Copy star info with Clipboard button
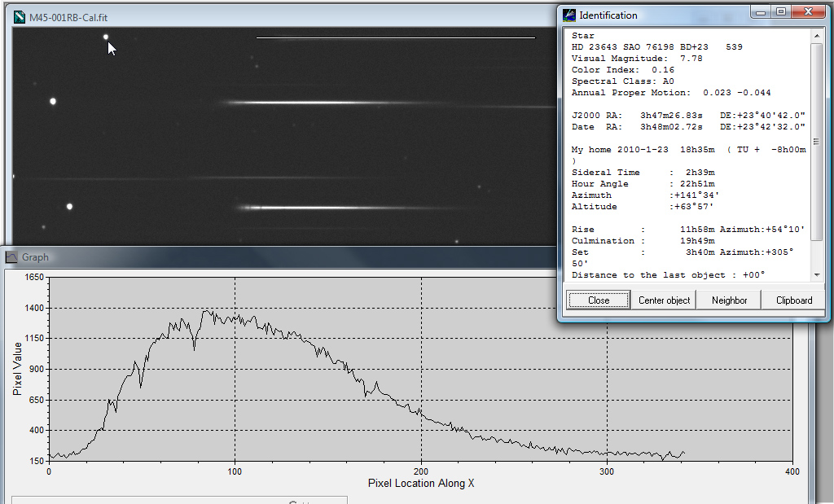834x504 pixels. coord(793,300)
